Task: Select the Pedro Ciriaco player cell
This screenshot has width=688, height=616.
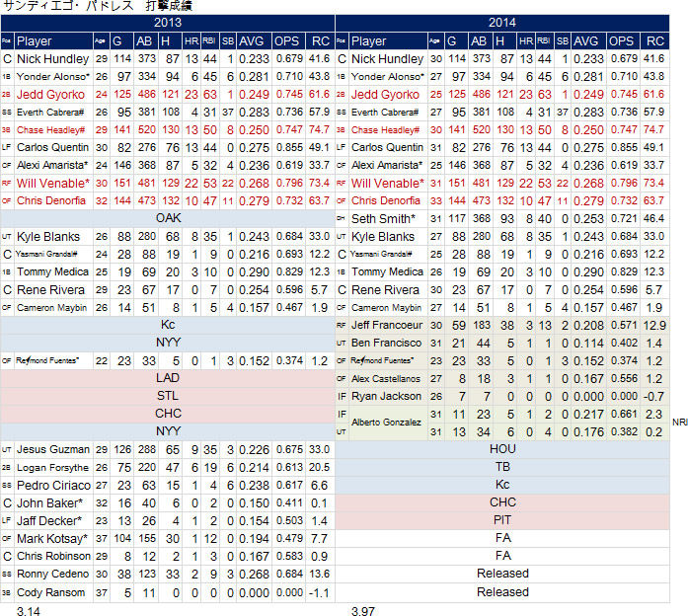Action: (x=53, y=486)
